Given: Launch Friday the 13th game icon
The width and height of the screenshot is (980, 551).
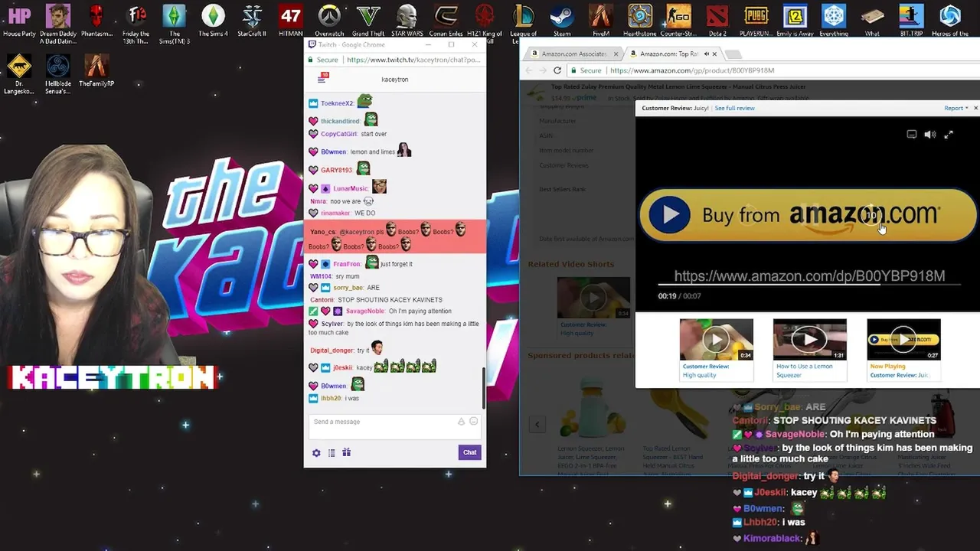Looking at the screenshot, I should click(x=136, y=20).
